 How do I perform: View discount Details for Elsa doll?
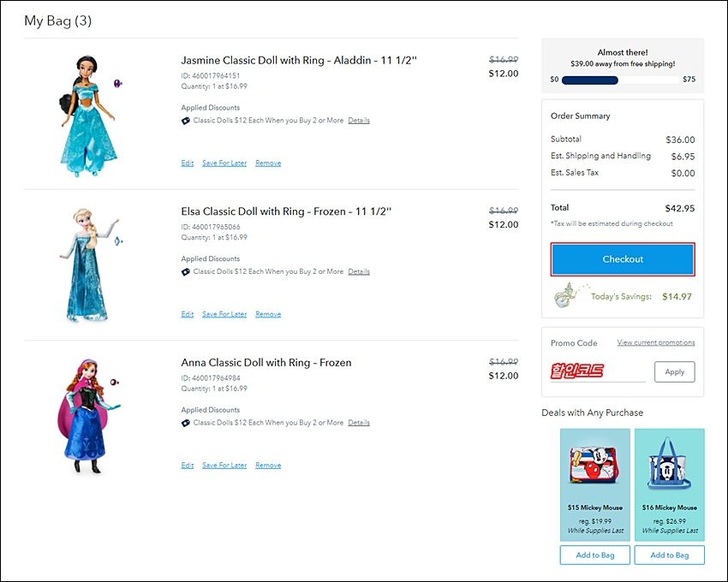point(359,271)
